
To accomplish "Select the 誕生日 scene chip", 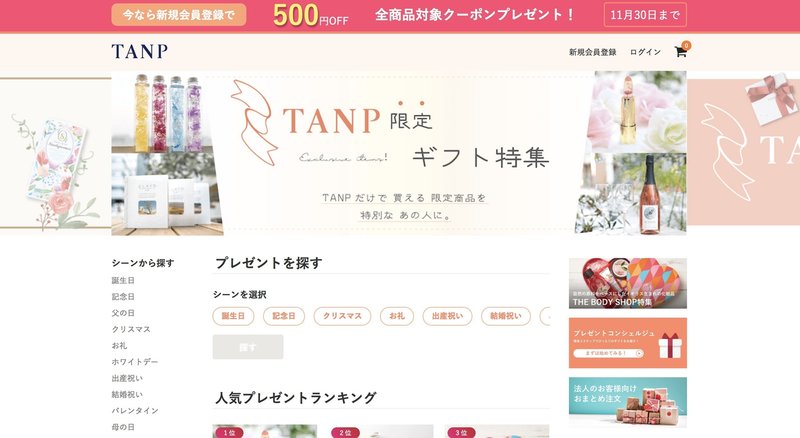I will click(233, 316).
